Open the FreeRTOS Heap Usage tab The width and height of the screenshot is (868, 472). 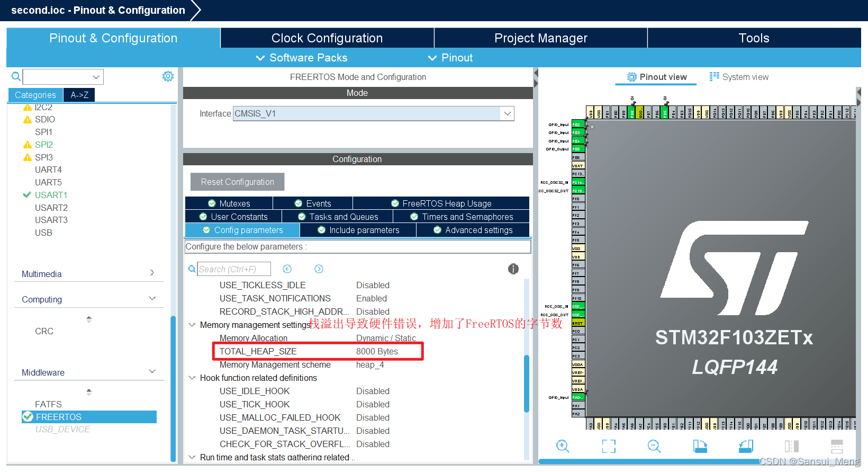(x=441, y=203)
